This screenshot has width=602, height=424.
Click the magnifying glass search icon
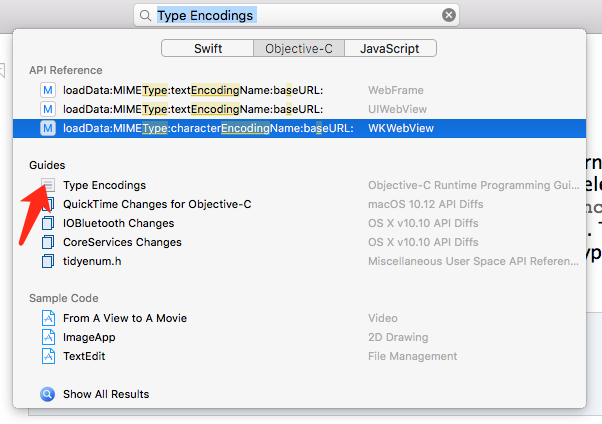[146, 16]
